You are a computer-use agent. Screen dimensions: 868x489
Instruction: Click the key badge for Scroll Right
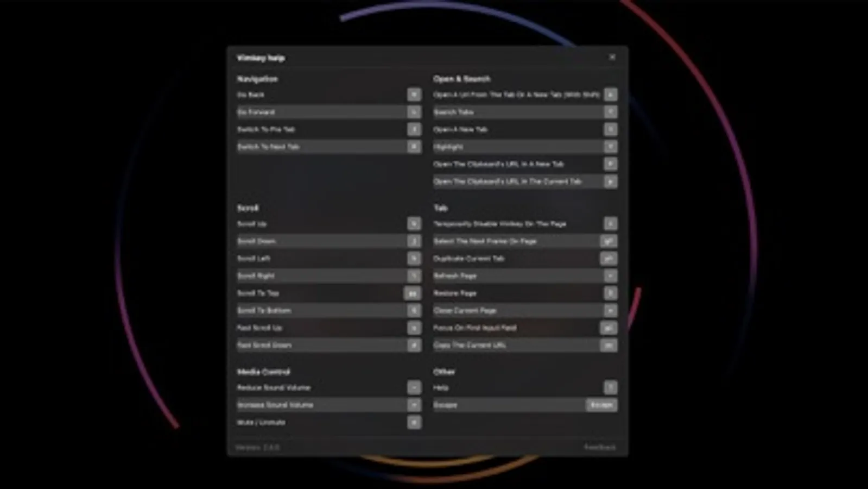(x=414, y=276)
